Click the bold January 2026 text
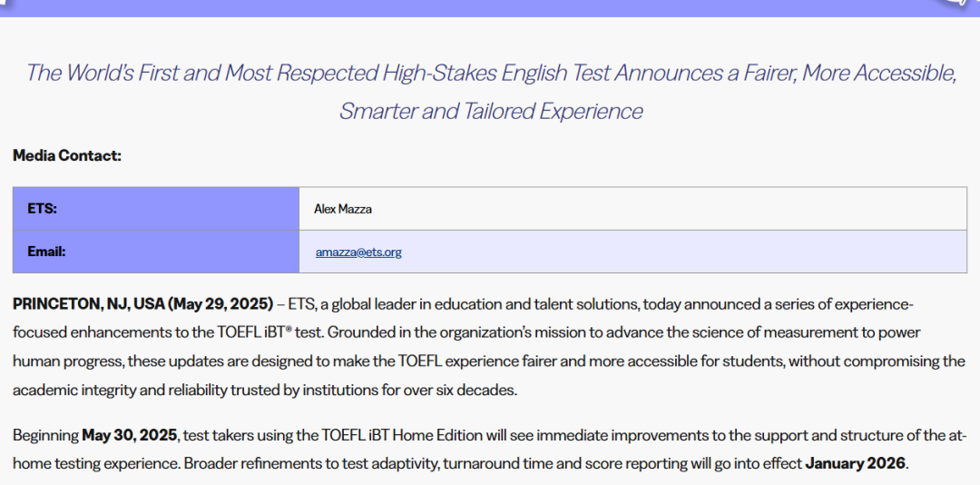 (x=855, y=464)
